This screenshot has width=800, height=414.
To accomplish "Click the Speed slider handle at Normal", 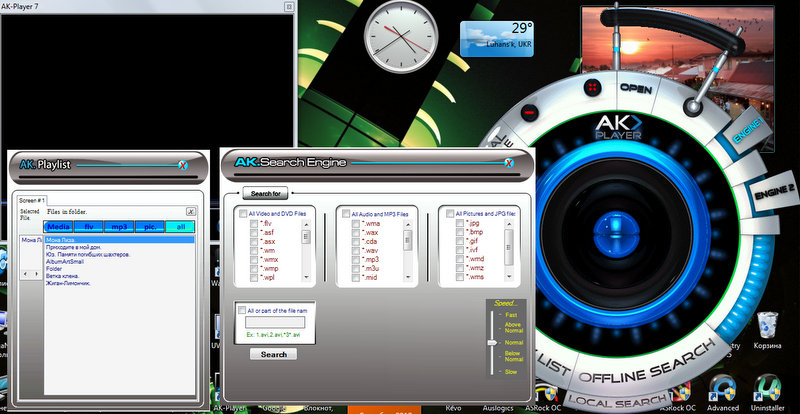I will [492, 343].
